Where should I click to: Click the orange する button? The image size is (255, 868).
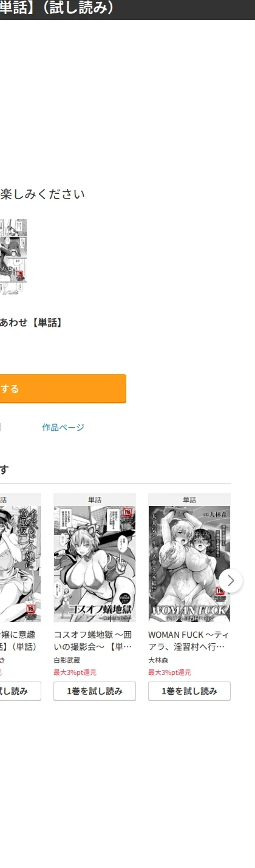tap(63, 389)
